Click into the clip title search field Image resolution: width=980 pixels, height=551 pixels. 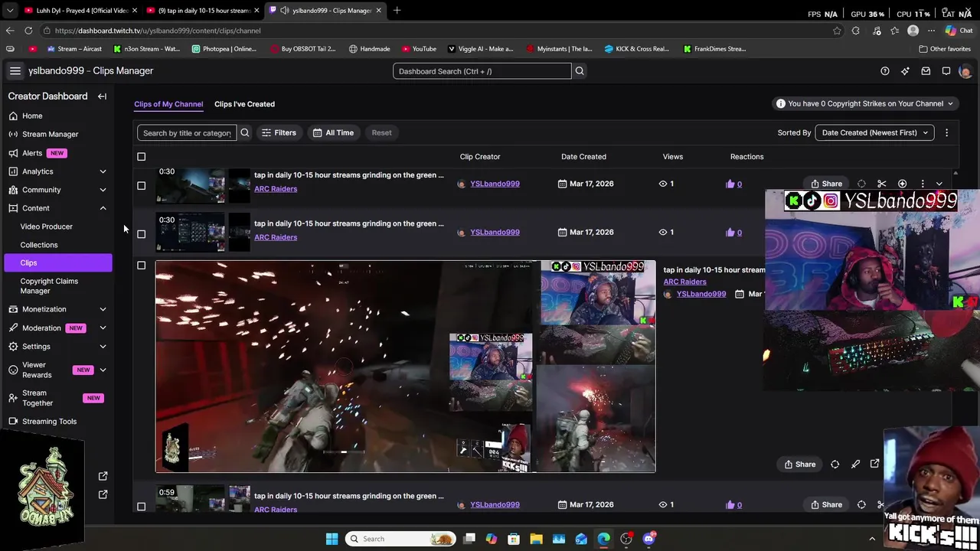pyautogui.click(x=187, y=132)
